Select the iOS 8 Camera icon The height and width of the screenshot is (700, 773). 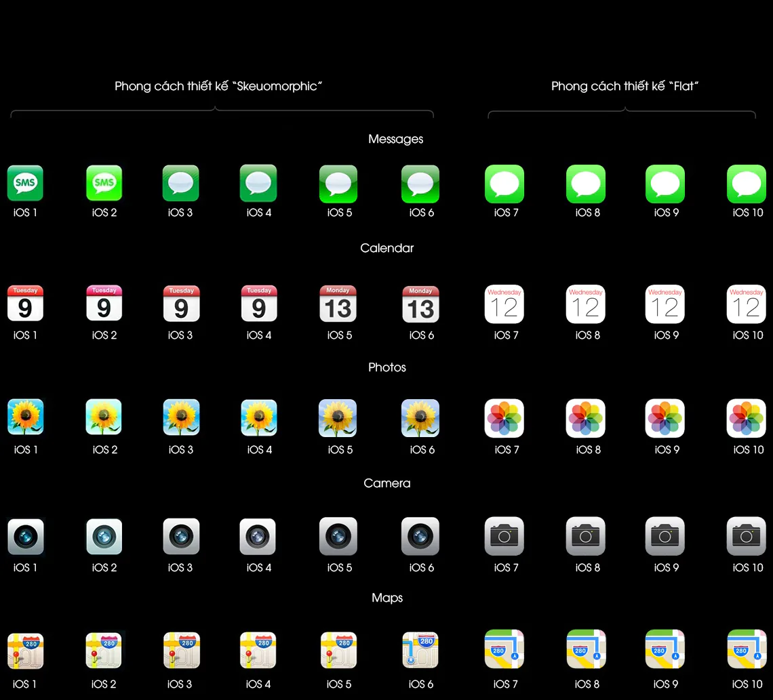[586, 536]
